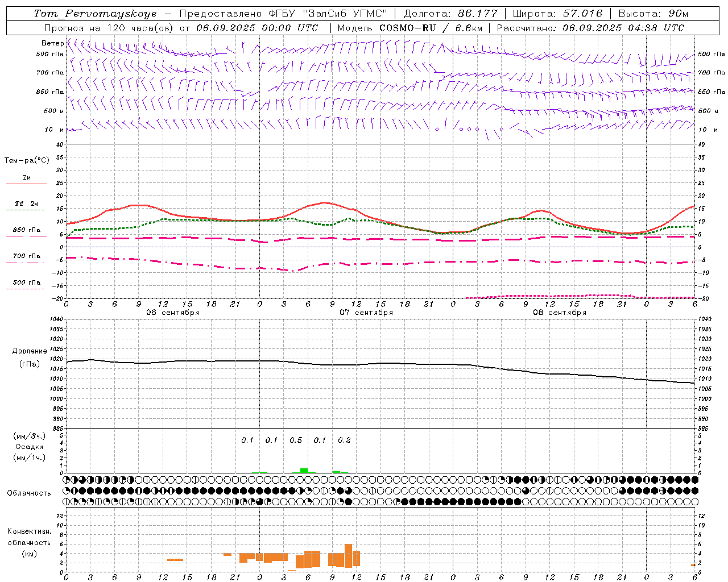Click the tallest green precipitation bar

click(x=304, y=471)
